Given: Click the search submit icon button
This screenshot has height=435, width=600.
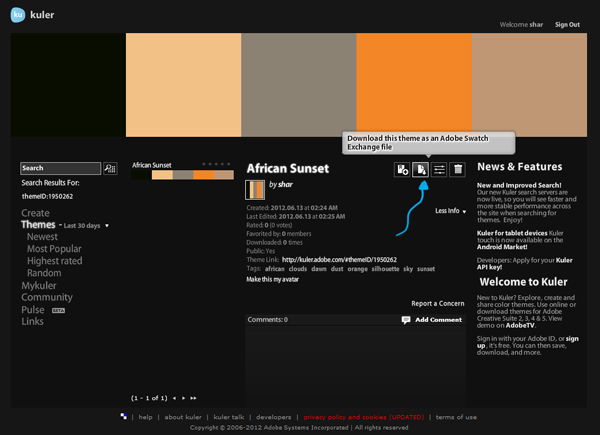Looking at the screenshot, I should (x=110, y=168).
